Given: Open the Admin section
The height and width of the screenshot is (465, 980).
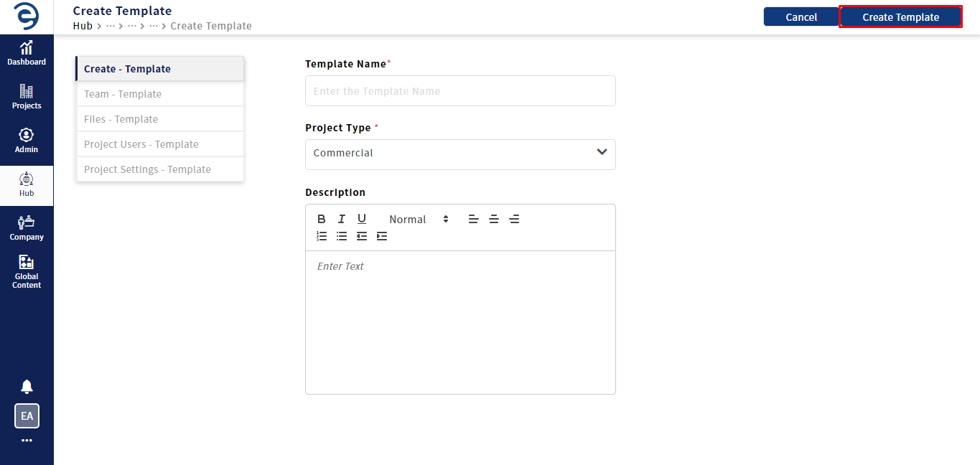Looking at the screenshot, I should 27,141.
